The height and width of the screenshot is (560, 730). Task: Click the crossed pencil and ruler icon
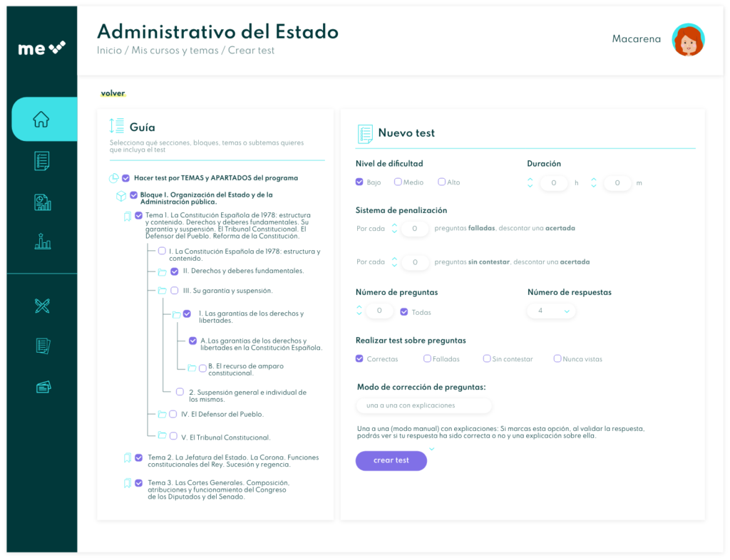42,306
